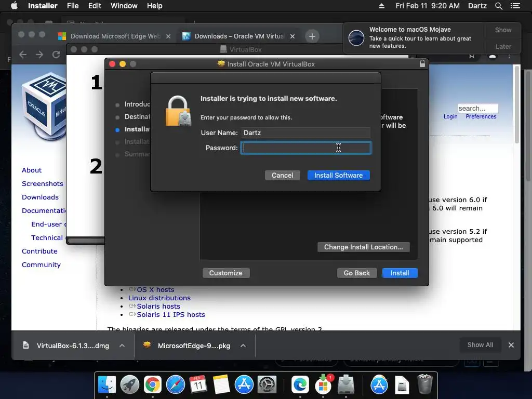The image size is (532, 399).
Task: Open Calendar from the Dock
Action: 198,385
